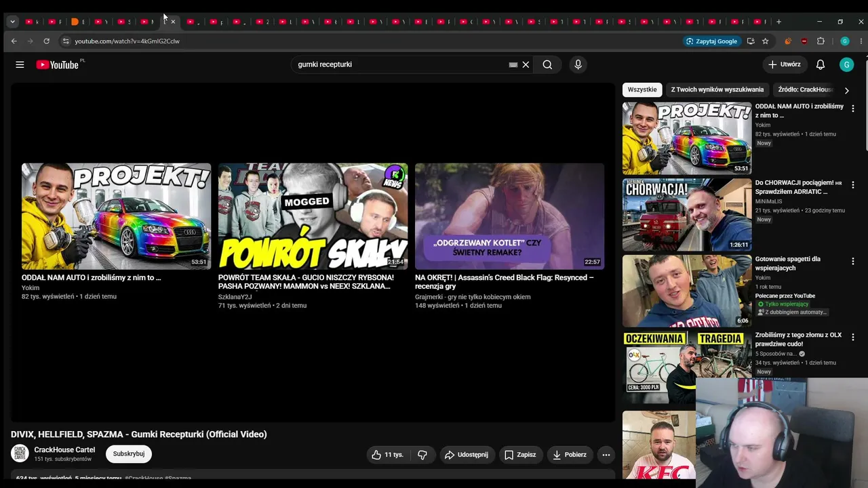The image size is (868, 488).
Task: View site information icon in address bar
Action: point(66,41)
